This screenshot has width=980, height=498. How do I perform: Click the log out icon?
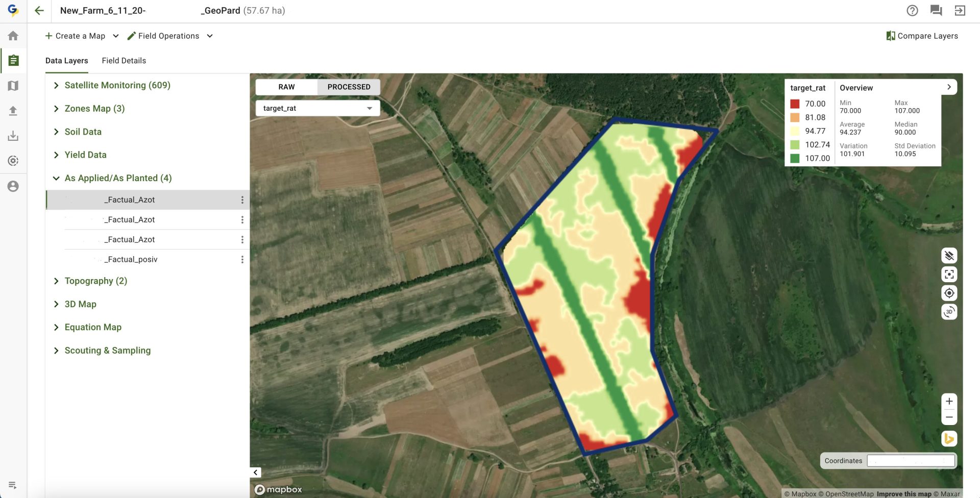click(960, 11)
